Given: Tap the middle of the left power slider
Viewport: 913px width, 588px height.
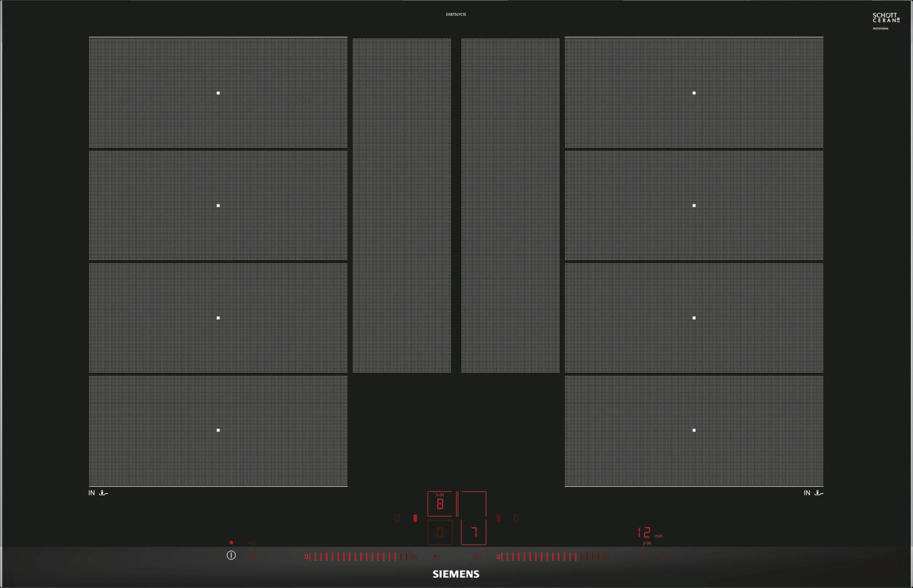Looking at the screenshot, I should coord(359,556).
